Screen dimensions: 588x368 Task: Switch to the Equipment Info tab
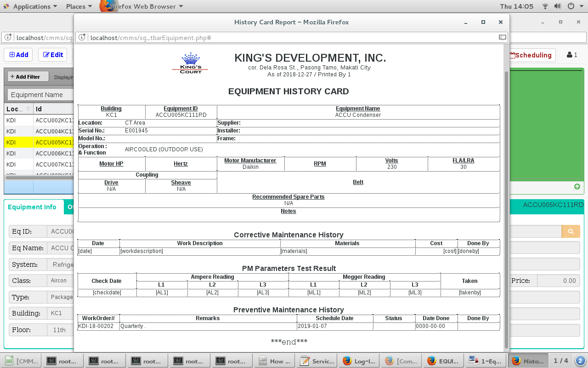point(32,207)
